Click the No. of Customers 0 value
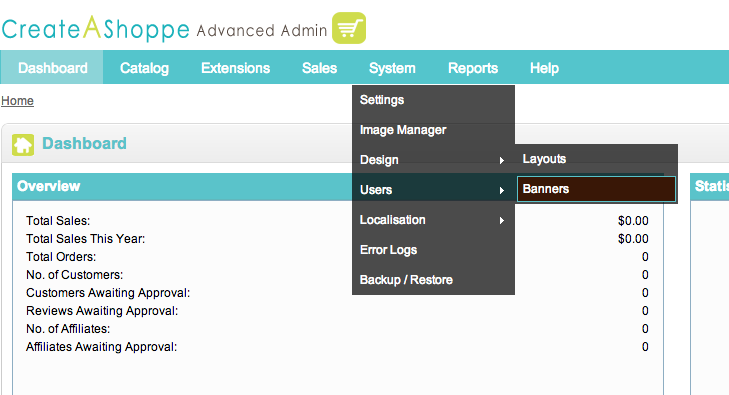This screenshot has height=395, width=729. click(645, 275)
